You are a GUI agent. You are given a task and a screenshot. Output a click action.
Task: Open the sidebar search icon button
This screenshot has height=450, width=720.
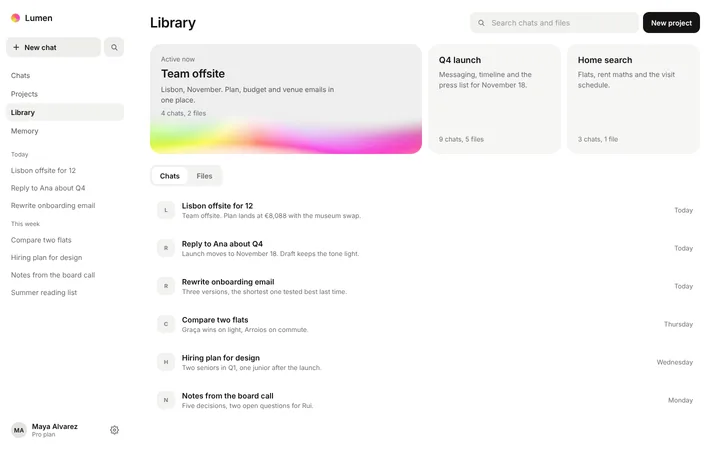click(114, 47)
